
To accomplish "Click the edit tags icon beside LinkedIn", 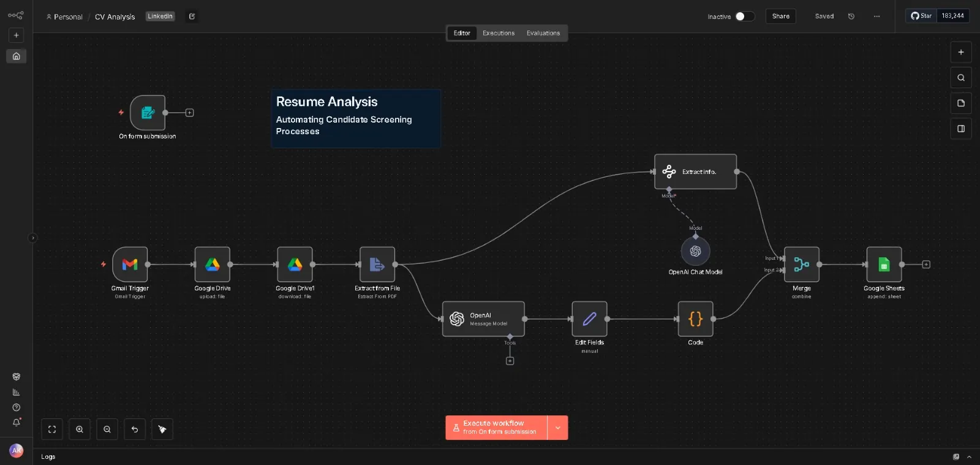I will tap(192, 17).
